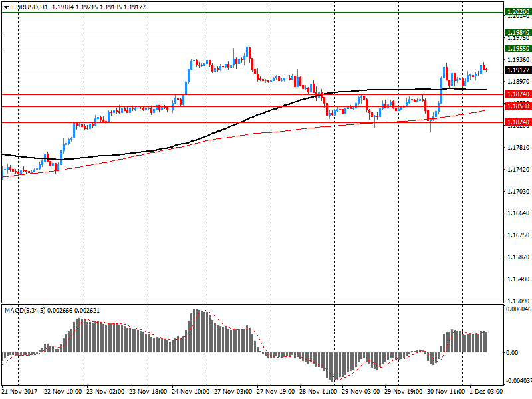
Task: Select the 1.18240 red price level label
Action: tap(518, 122)
